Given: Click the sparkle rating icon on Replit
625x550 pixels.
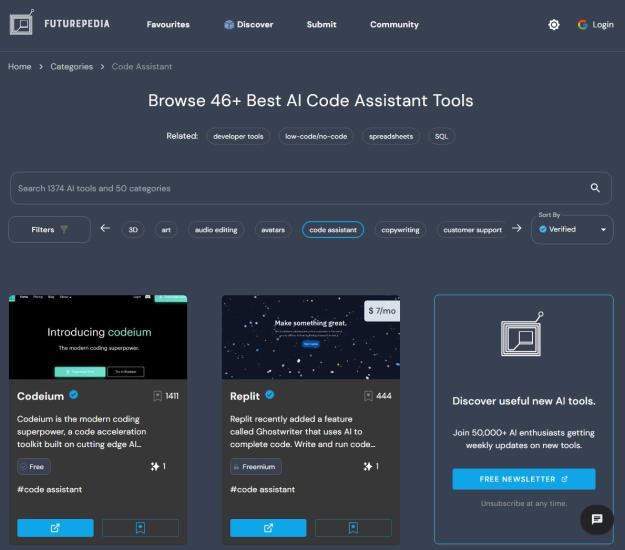Looking at the screenshot, I should pos(368,466).
